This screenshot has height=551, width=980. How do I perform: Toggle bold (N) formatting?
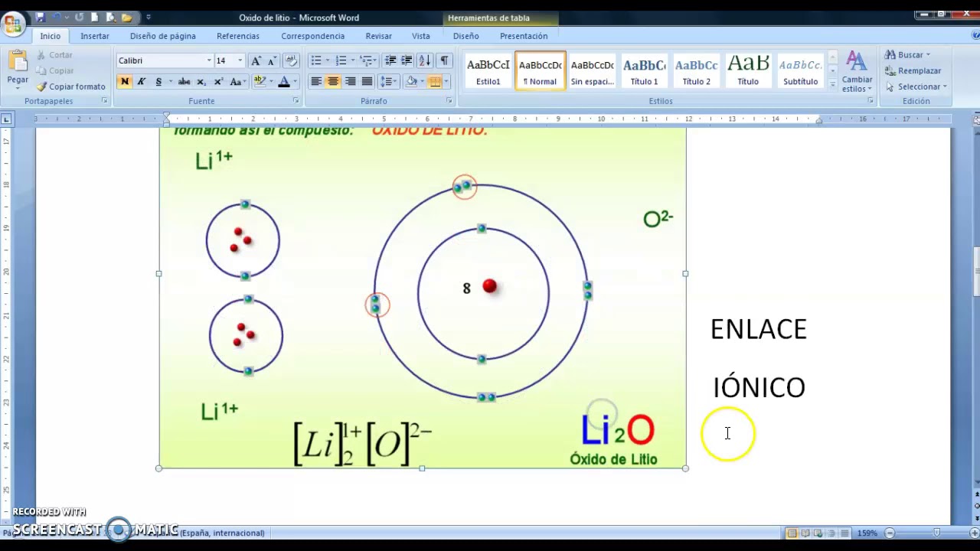[x=125, y=82]
